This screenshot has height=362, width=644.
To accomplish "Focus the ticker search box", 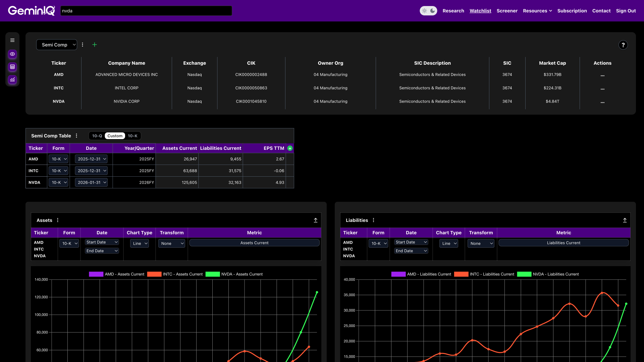I will [146, 11].
